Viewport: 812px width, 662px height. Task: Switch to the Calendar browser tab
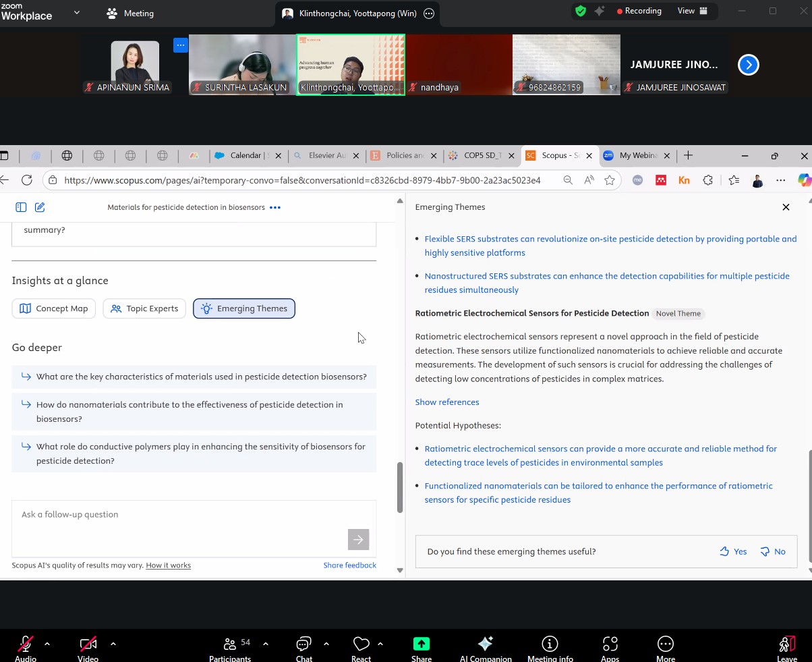coord(245,155)
